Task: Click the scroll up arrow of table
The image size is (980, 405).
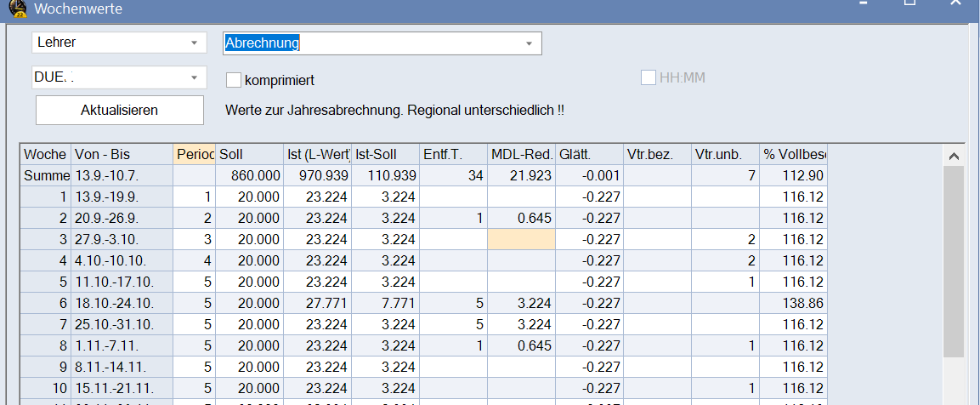Action: pos(954,156)
